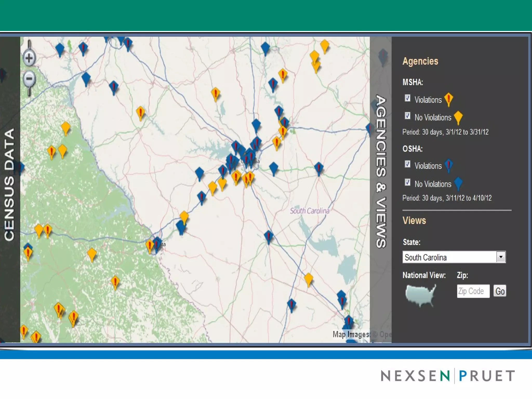Click the South Carolina state combo box
This screenshot has width=532, height=399.
449,257
